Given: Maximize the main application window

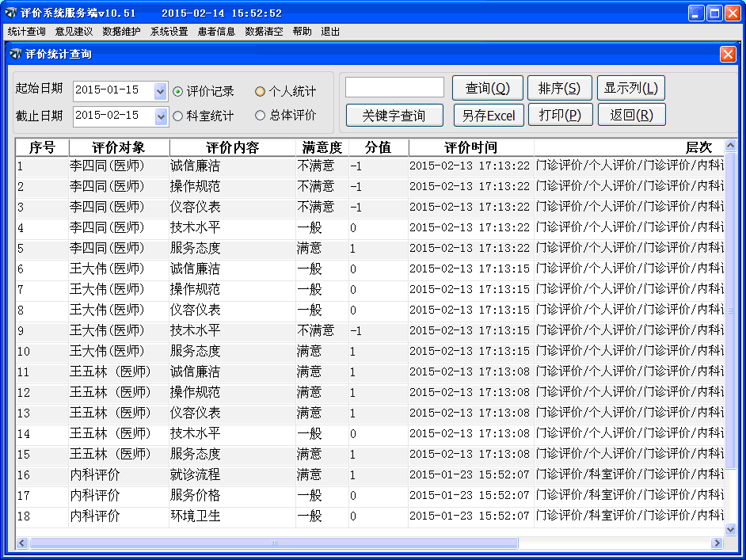Looking at the screenshot, I should pos(714,13).
